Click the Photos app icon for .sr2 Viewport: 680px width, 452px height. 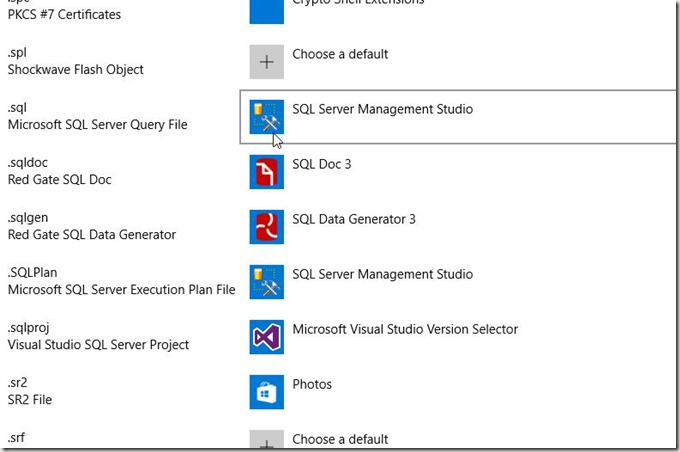[267, 392]
